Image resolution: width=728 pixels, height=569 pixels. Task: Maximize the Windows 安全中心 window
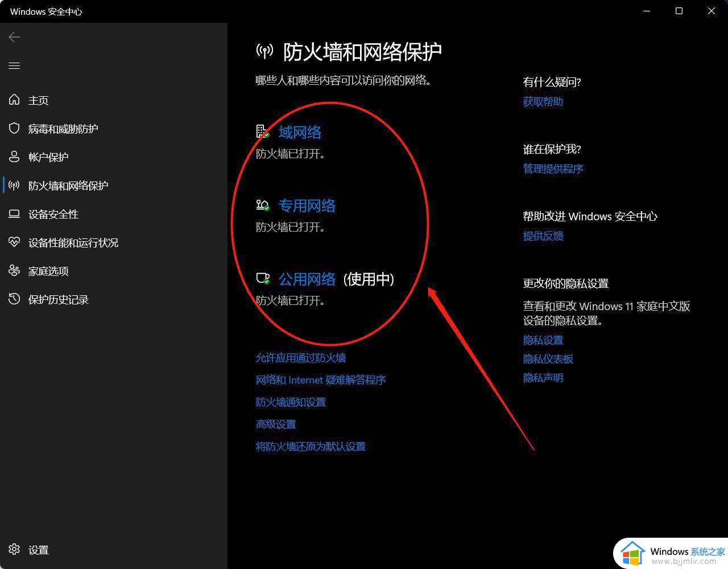click(x=679, y=11)
